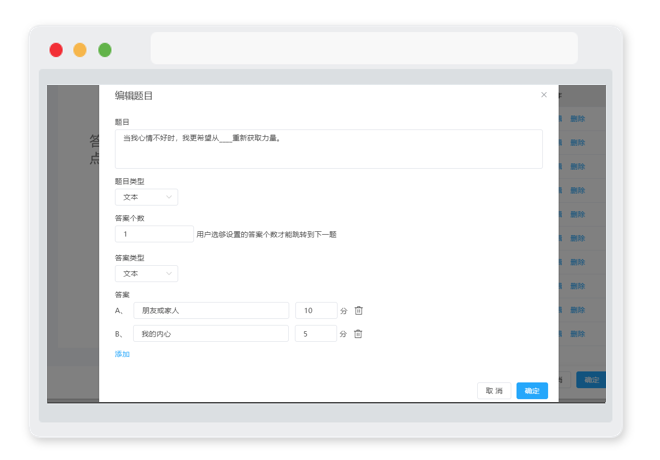Click the first 删除 link in background list
The width and height of the screenshot is (660, 460).
(x=578, y=119)
